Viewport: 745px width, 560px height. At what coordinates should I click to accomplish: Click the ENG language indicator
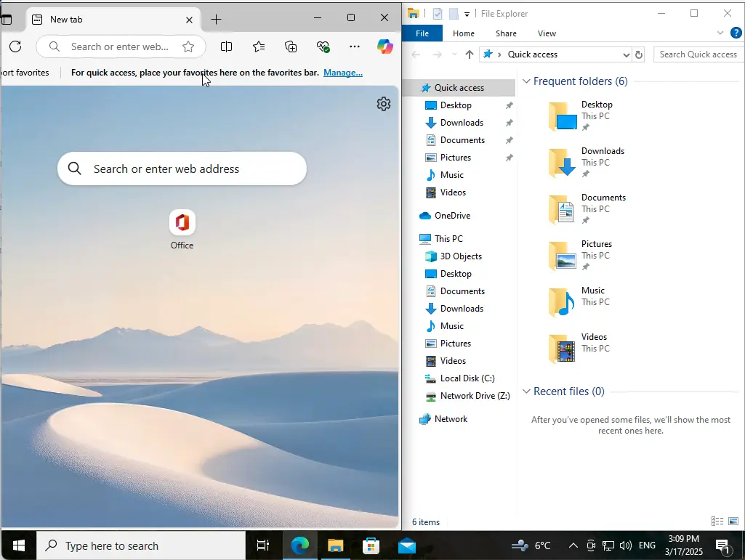[647, 545]
